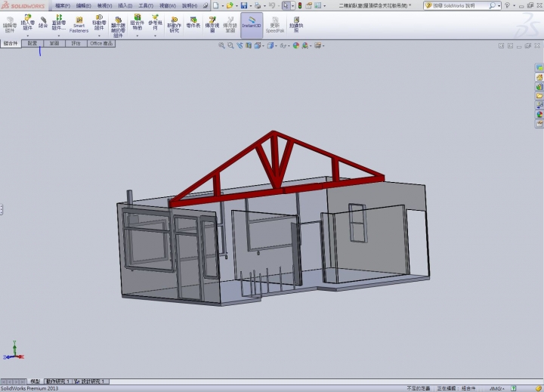
Task: Expand the Assembly Features dropdown arrow
Action: [137, 35]
